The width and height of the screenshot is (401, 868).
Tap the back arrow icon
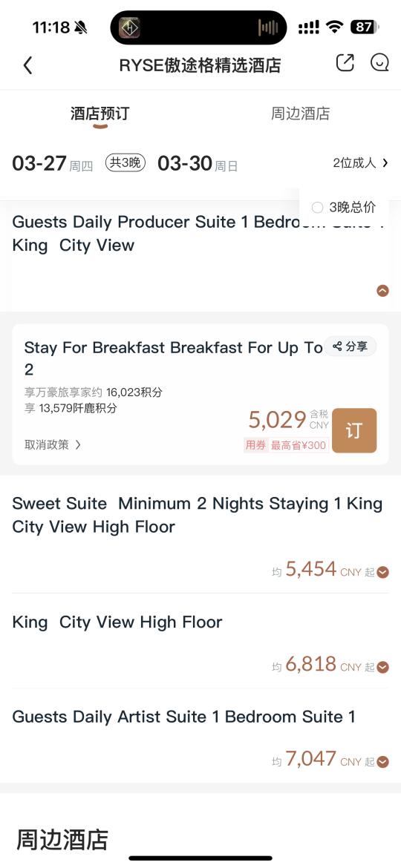point(27,65)
